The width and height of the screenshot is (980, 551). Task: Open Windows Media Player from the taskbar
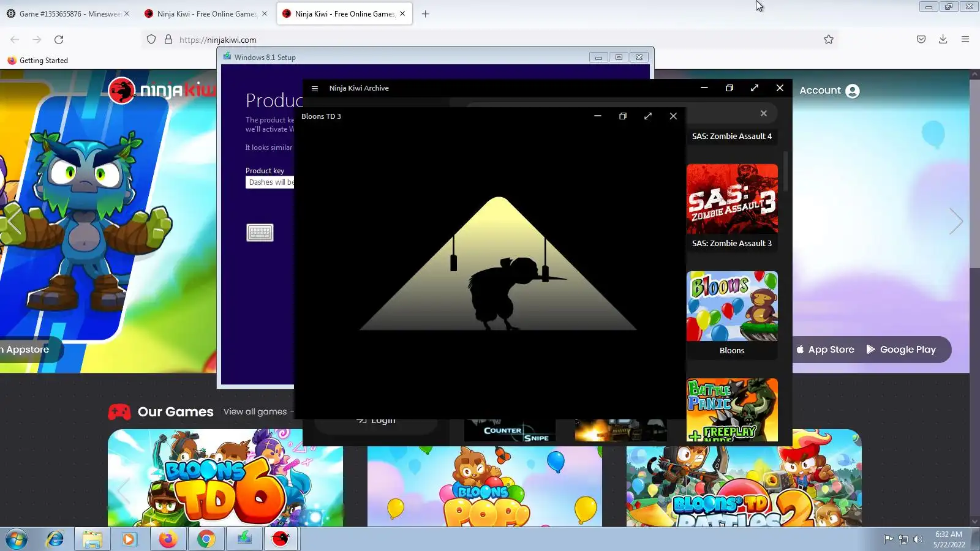coord(129,539)
